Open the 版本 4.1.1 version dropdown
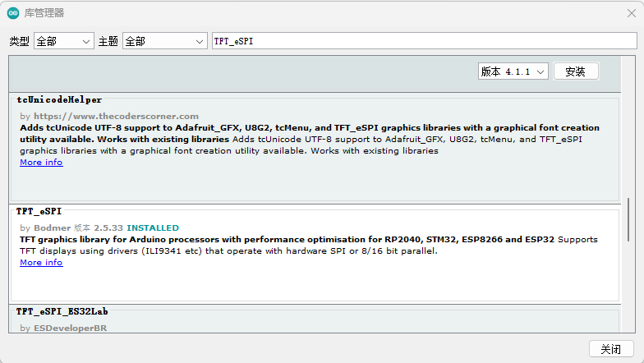 513,71
